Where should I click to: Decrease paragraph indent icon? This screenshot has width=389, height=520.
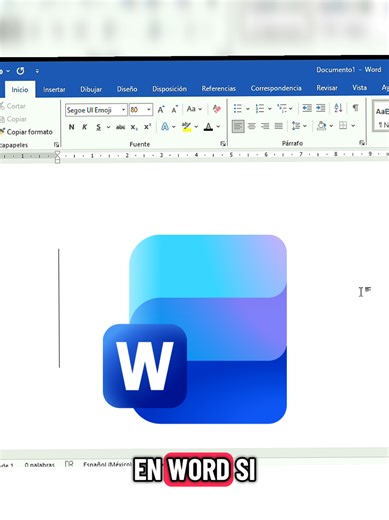307,108
